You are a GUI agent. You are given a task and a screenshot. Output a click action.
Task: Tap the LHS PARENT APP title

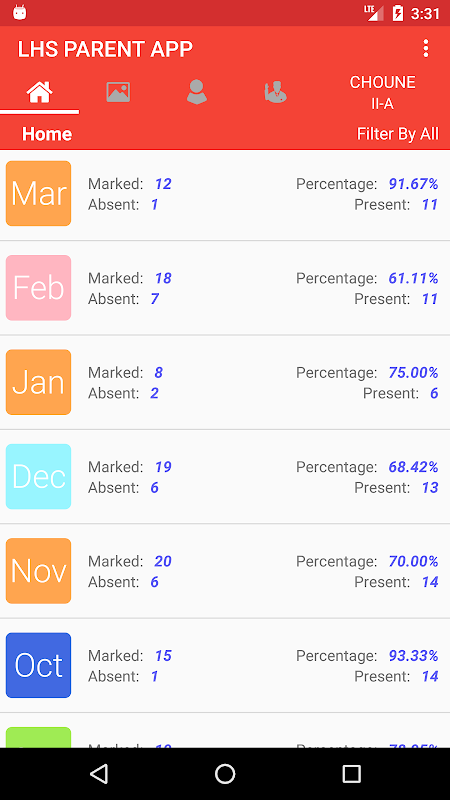[105, 49]
